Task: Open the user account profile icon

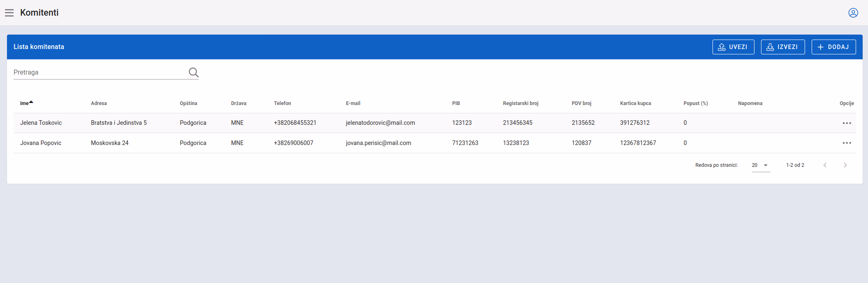Action: (853, 13)
